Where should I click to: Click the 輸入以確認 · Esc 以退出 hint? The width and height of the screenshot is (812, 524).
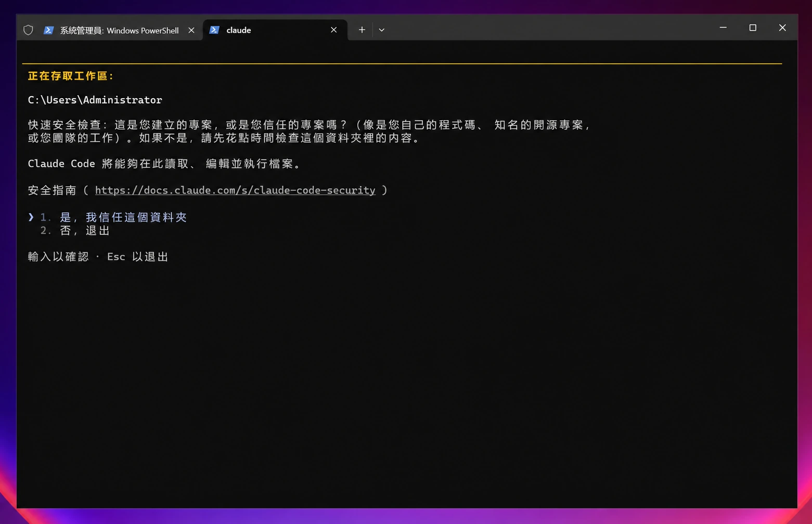(98, 257)
